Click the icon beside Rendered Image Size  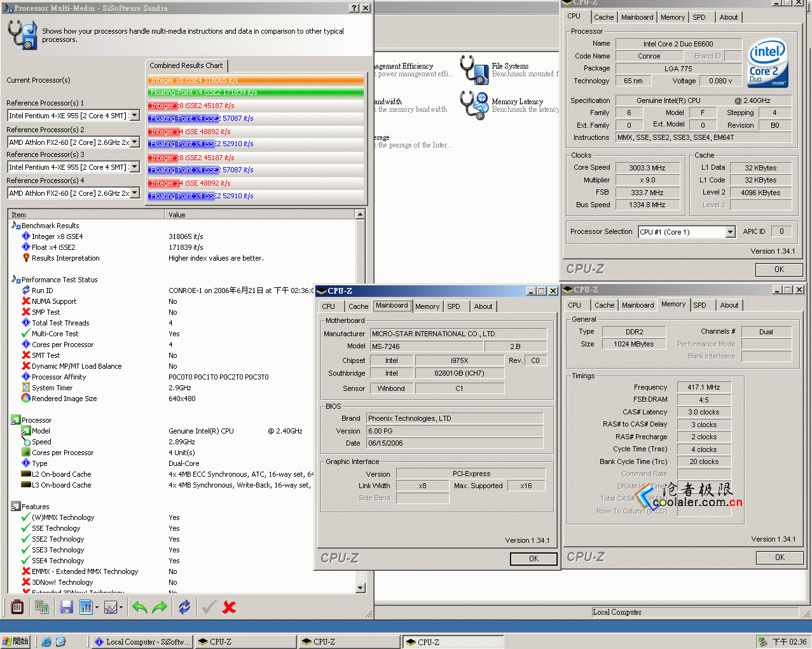point(26,399)
